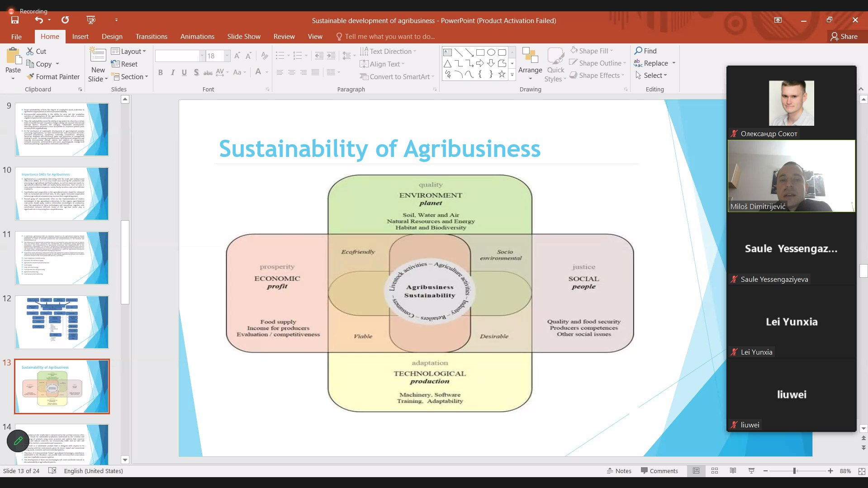Screen dimensions: 868x488
Task: Switch to Reading View
Action: [733, 471]
